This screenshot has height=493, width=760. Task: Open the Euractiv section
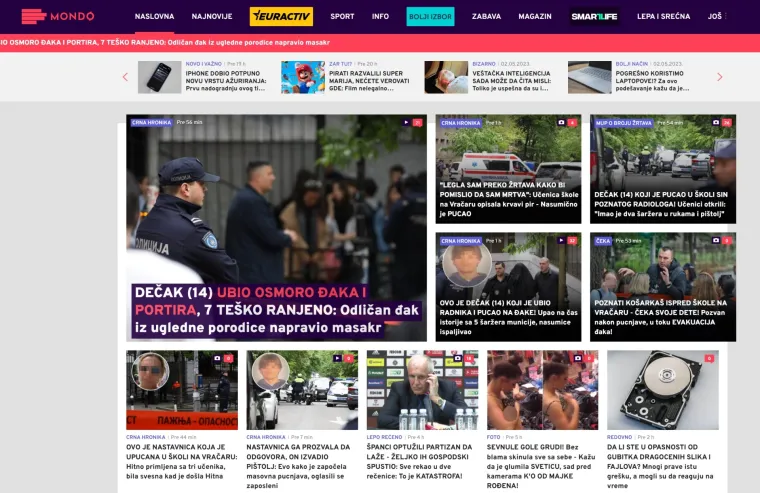click(281, 16)
